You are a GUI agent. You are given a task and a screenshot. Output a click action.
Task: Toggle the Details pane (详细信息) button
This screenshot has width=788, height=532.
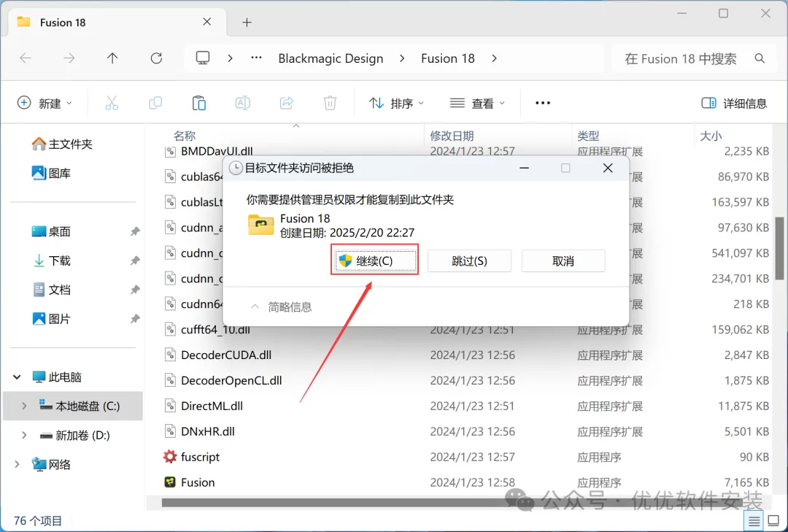pos(734,103)
